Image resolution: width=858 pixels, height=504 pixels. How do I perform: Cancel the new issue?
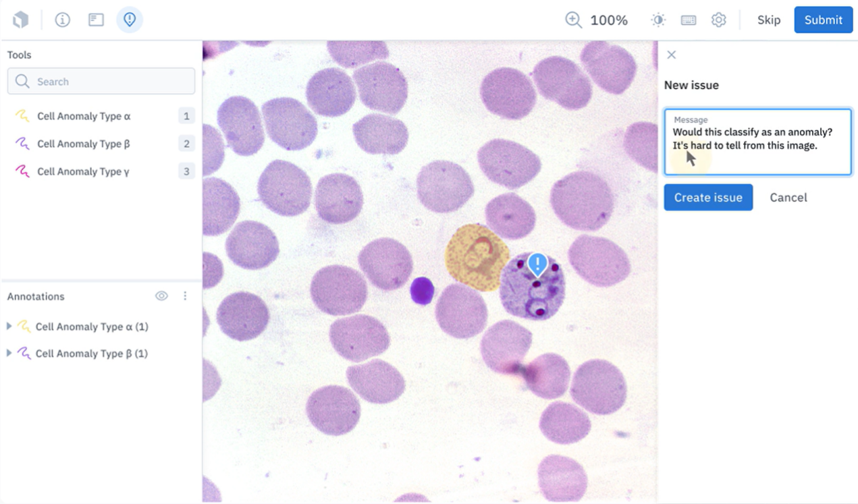[x=788, y=198]
